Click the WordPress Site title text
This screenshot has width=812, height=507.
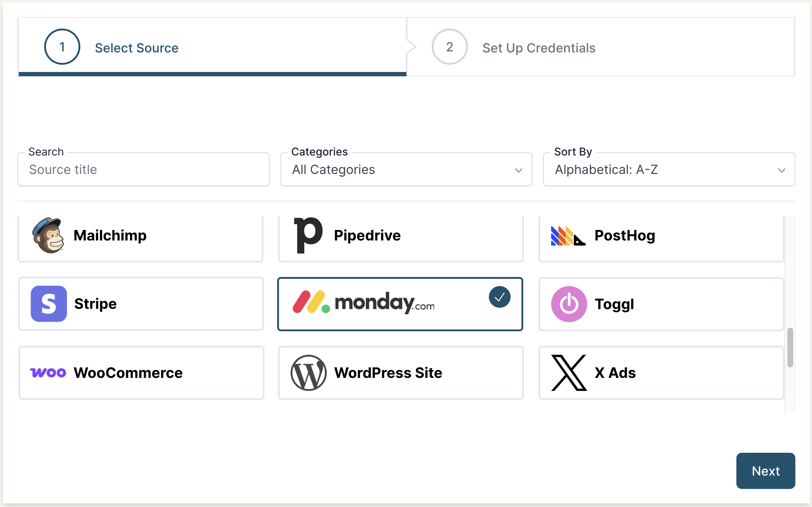[x=388, y=373]
